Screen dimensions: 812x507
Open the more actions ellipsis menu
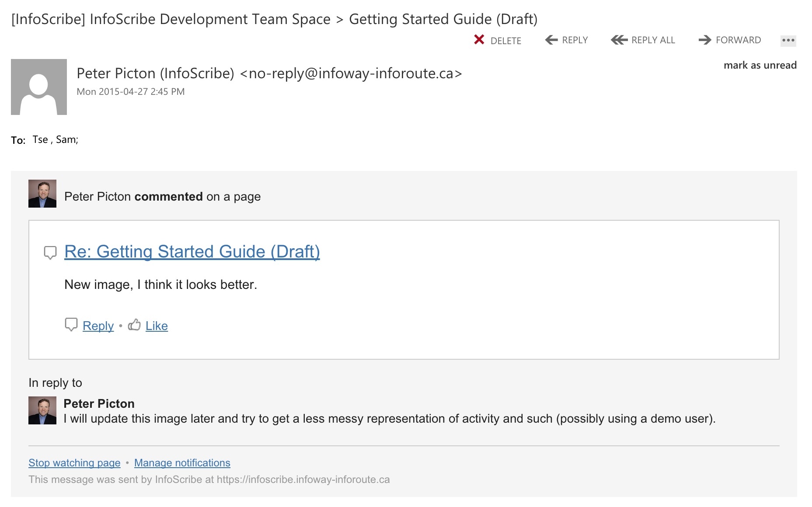click(788, 41)
